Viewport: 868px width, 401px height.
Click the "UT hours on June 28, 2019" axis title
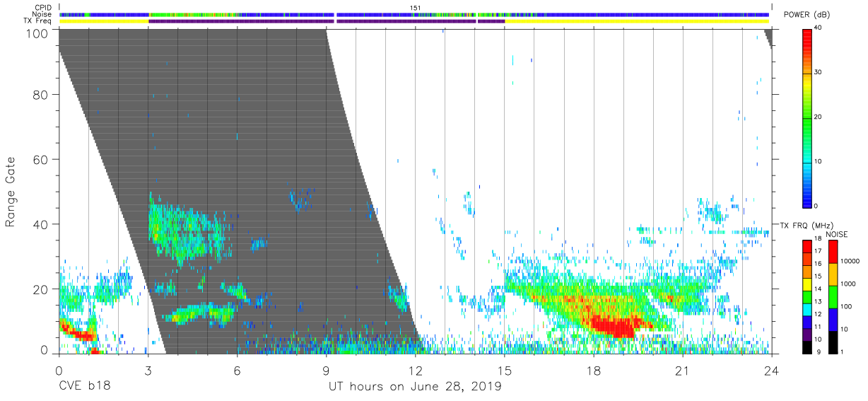416,386
